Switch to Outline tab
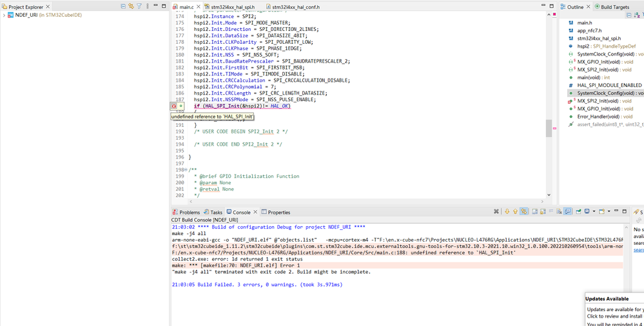Viewport: 644px width, 326px height. [574, 6]
